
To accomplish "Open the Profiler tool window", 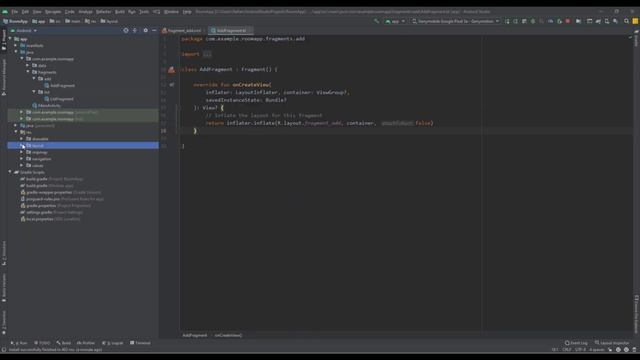I will pos(86,343).
